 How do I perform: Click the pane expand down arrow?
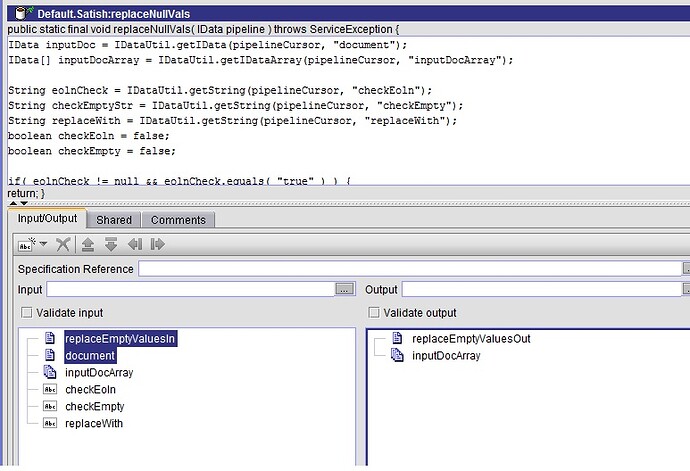click(x=24, y=203)
